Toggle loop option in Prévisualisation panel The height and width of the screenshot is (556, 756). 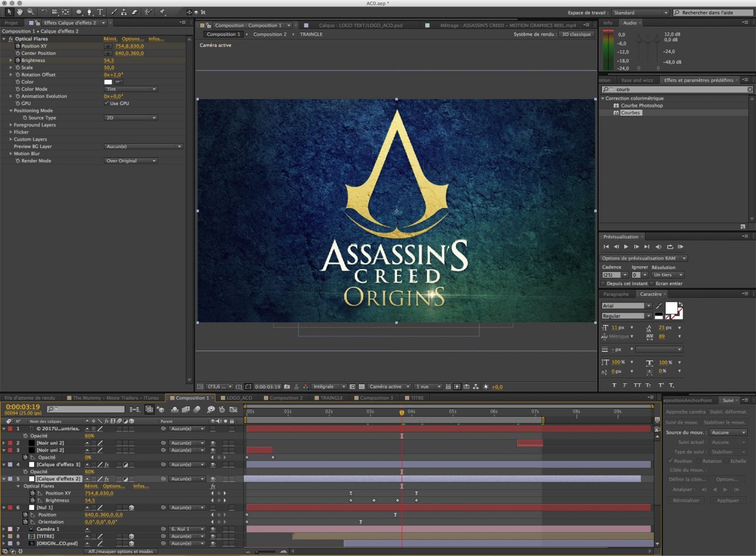point(670,247)
